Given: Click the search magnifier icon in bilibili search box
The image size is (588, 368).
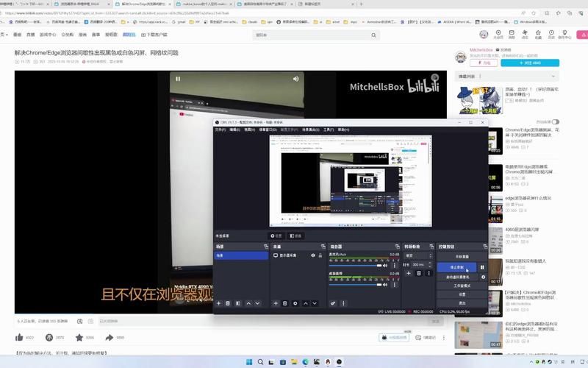Looking at the screenshot, I should pyautogui.click(x=373, y=35).
